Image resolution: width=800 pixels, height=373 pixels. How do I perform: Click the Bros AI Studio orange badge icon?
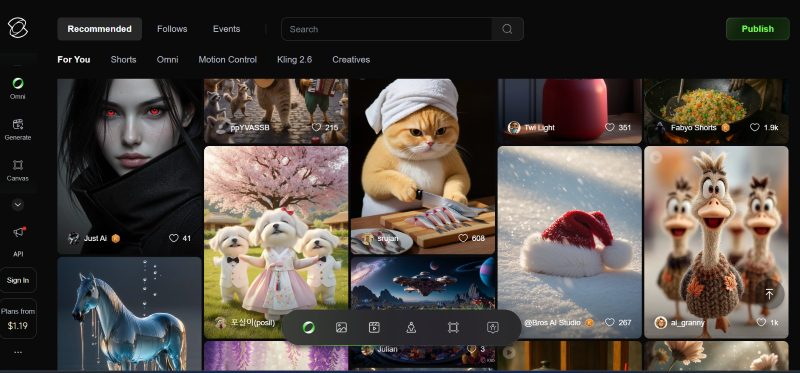coord(589,322)
